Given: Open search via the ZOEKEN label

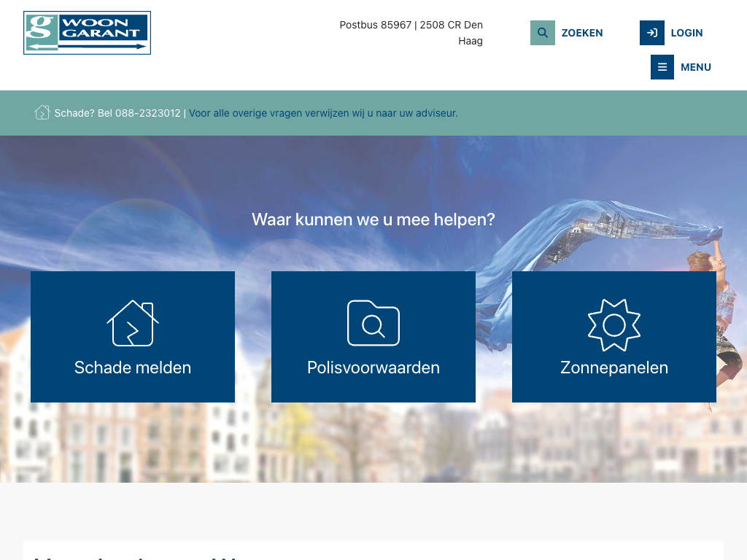Looking at the screenshot, I should tap(581, 33).
